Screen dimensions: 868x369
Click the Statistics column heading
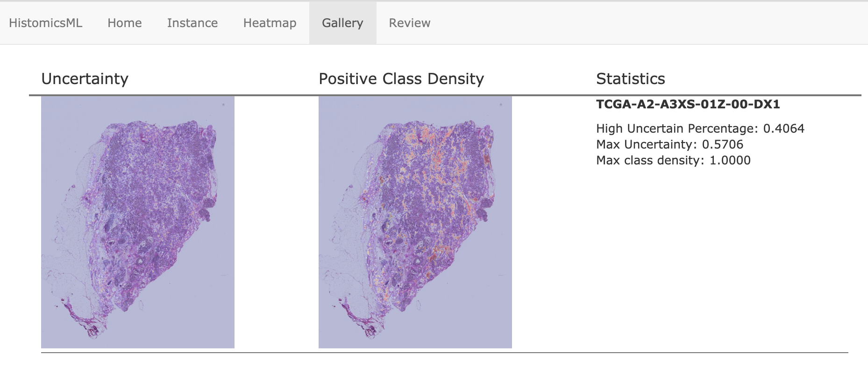pos(630,78)
